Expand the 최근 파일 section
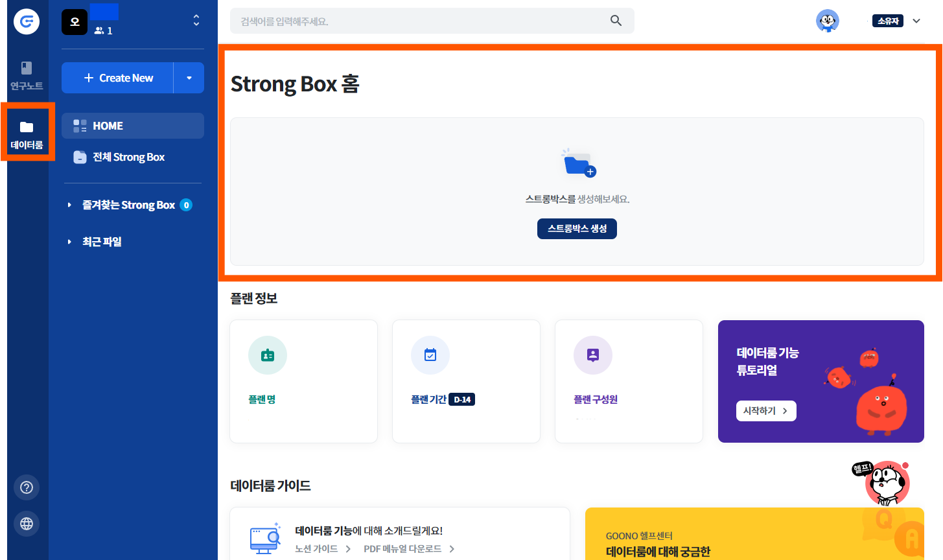The height and width of the screenshot is (560, 943). (69, 242)
